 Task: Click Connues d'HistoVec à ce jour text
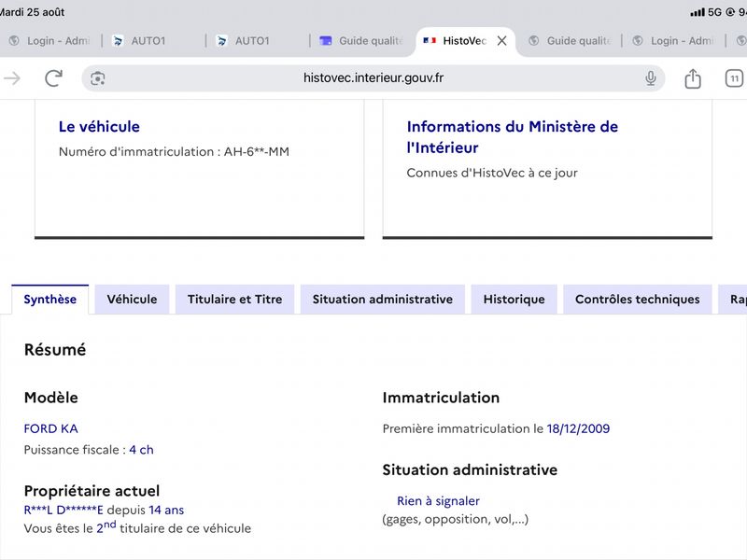[x=492, y=173]
